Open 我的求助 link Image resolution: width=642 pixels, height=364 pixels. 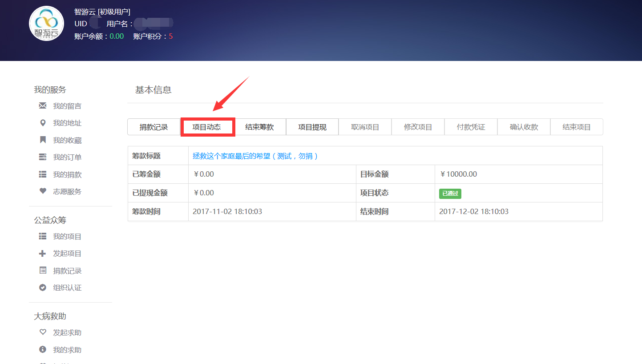point(67,350)
